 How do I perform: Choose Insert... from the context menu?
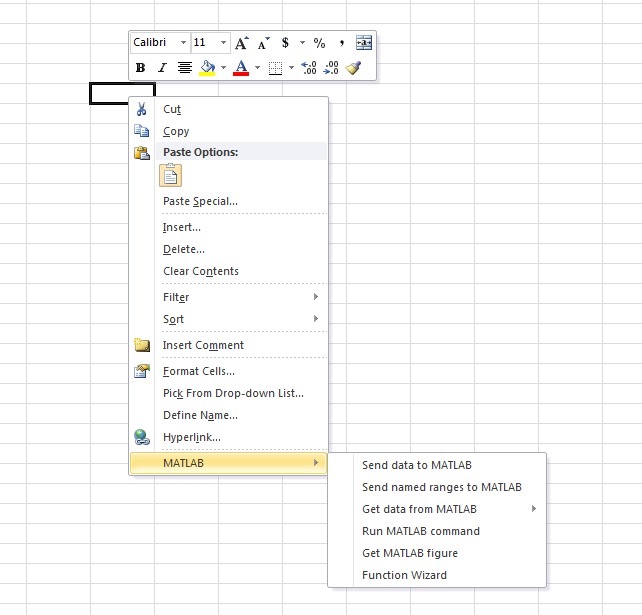(228, 227)
